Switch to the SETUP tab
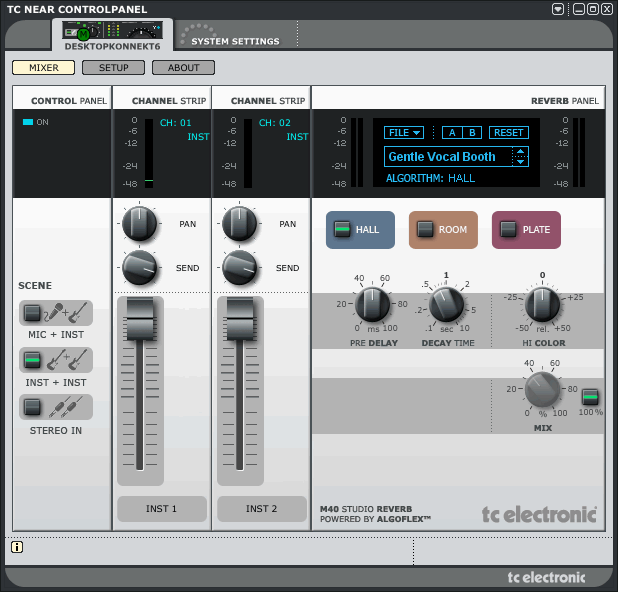 pos(114,67)
